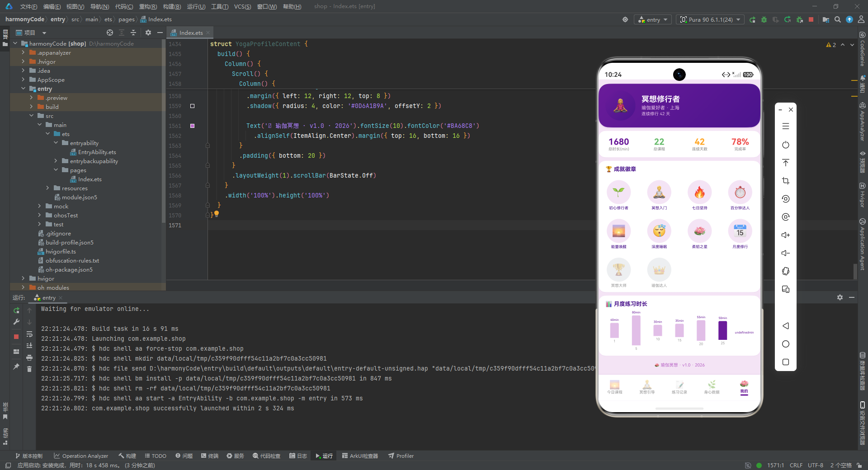Rotate the emulator screen
The width and height of the screenshot is (868, 470).
[786, 271]
